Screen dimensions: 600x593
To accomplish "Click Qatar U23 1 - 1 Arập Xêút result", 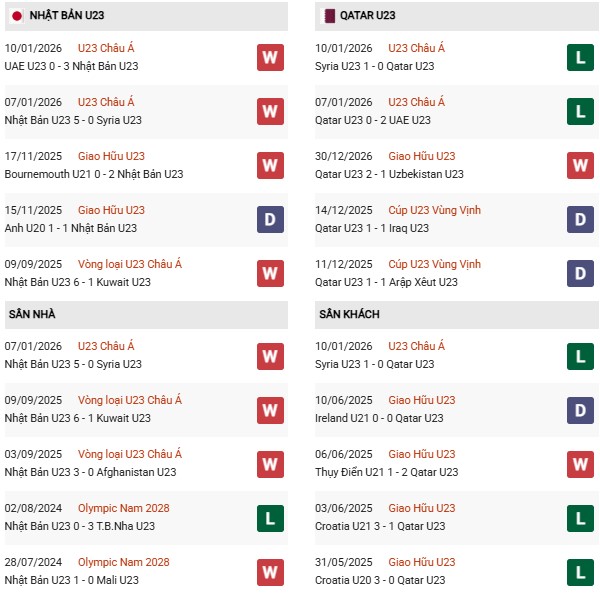I will pyautogui.click(x=386, y=282).
